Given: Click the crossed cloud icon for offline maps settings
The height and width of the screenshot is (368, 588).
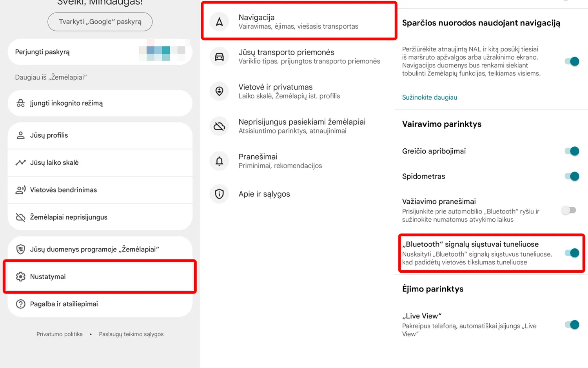Looking at the screenshot, I should click(x=219, y=126).
